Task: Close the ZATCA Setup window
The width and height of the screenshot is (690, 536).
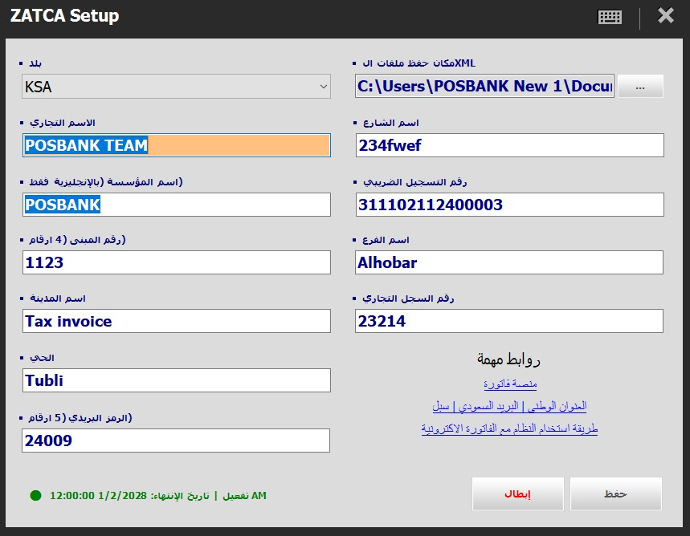Action: coord(665,16)
